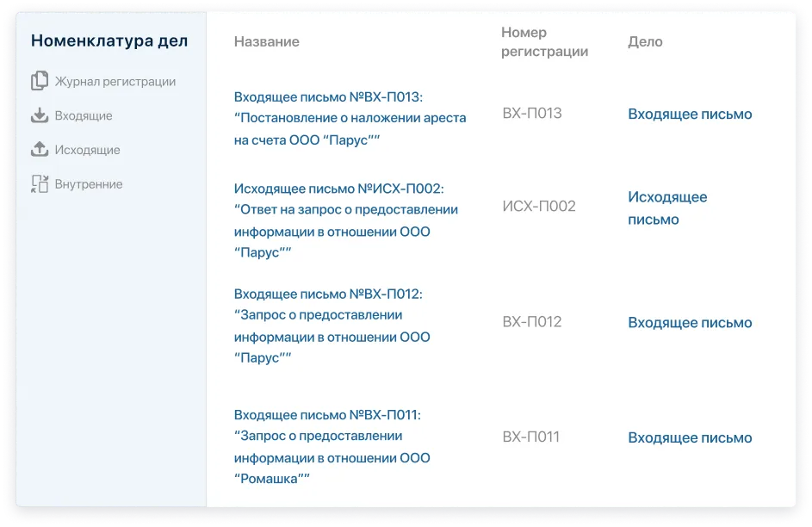812x527 pixels.
Task: Switch to the Входящие section
Action: (85, 115)
